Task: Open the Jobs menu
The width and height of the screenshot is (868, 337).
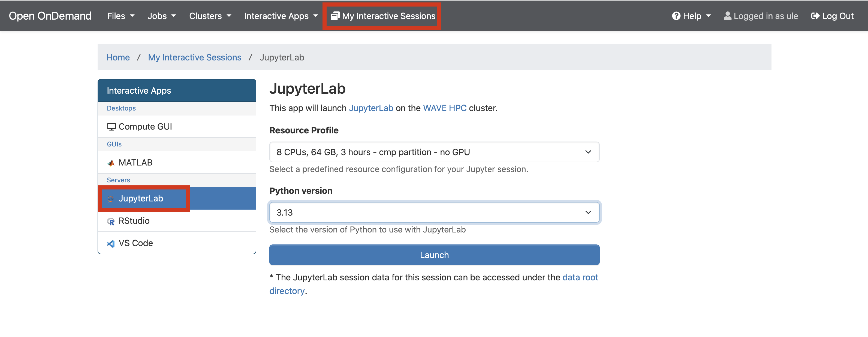Action: (161, 16)
